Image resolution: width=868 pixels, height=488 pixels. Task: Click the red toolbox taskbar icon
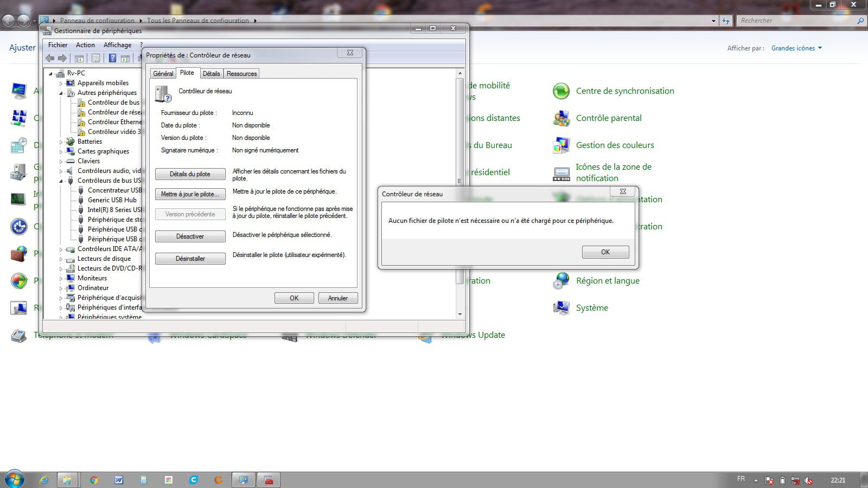(x=269, y=480)
